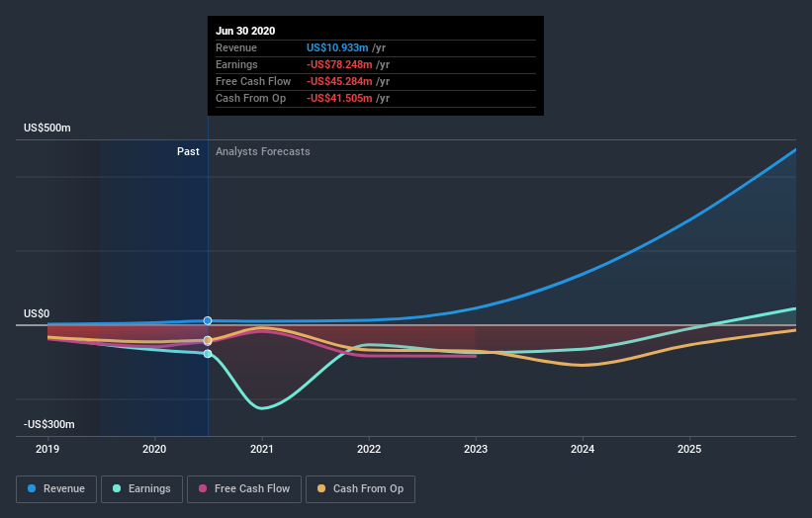
Task: Click the 2022 x-axis label
Action: click(x=369, y=449)
